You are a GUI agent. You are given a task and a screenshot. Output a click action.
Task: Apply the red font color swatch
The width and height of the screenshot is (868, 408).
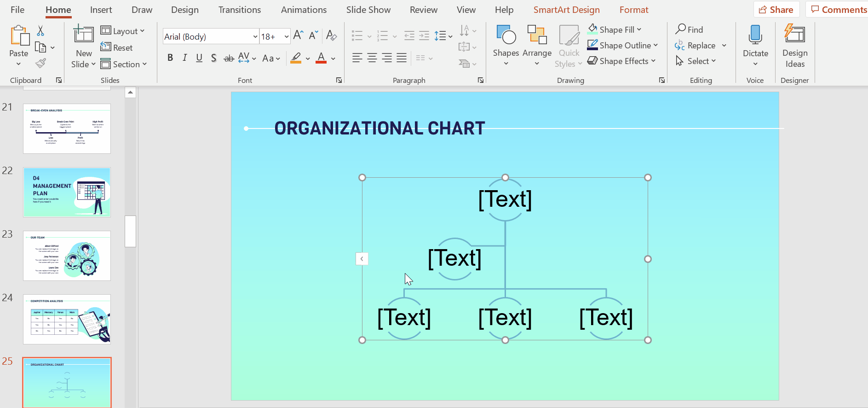321,58
